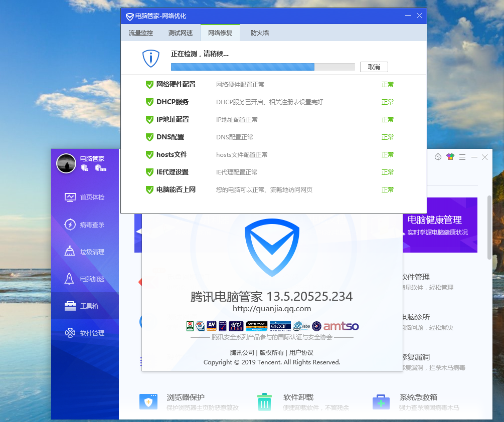Click the user avatar in the sidebar

click(66, 163)
